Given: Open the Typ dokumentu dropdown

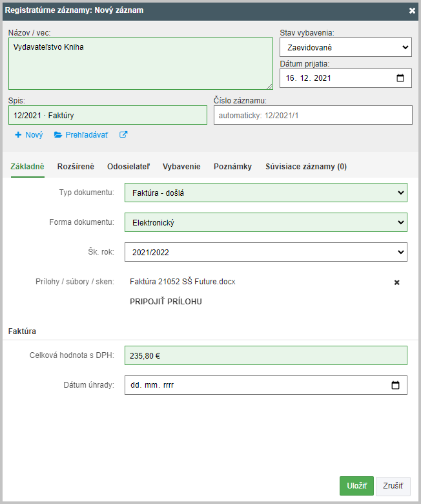Looking at the screenshot, I should coord(266,193).
